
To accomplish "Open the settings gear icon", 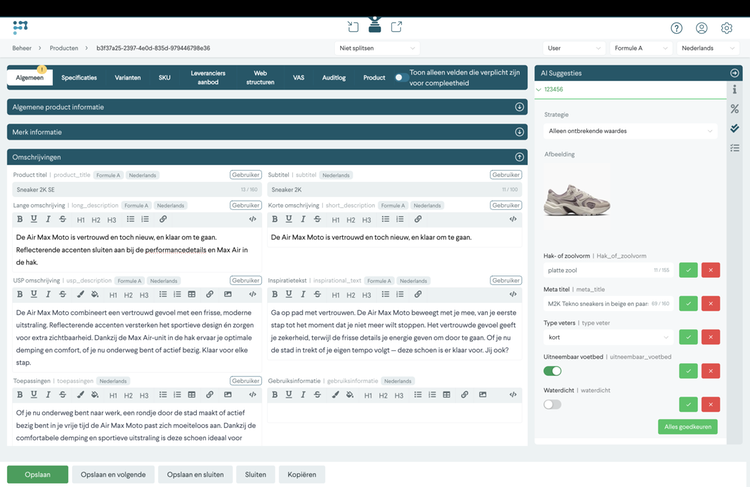I will click(726, 28).
